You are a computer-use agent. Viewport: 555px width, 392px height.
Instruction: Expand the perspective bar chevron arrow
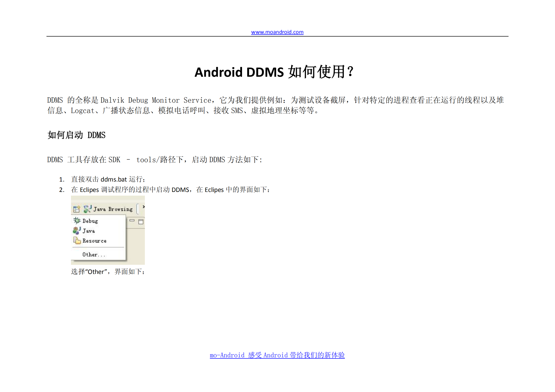[144, 207]
